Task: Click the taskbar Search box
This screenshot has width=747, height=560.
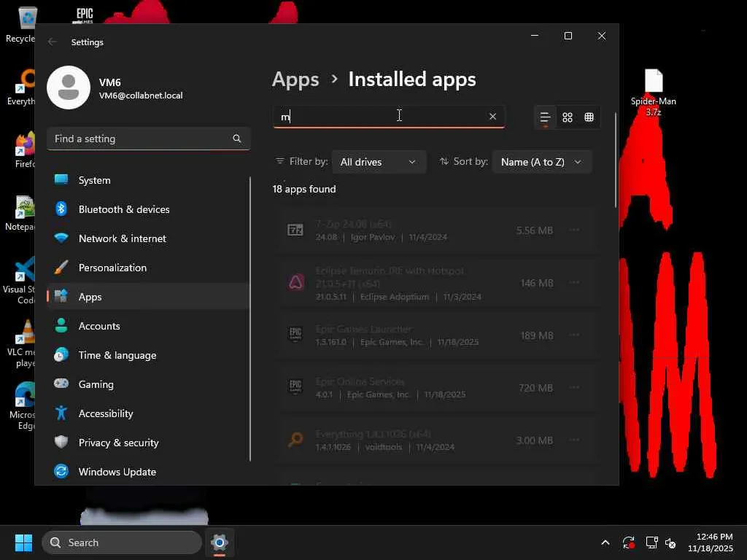Action: pyautogui.click(x=122, y=542)
